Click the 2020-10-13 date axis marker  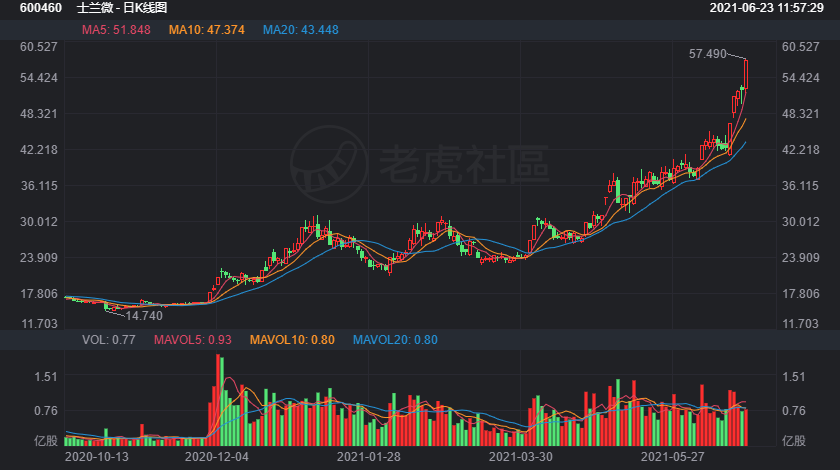point(96,457)
